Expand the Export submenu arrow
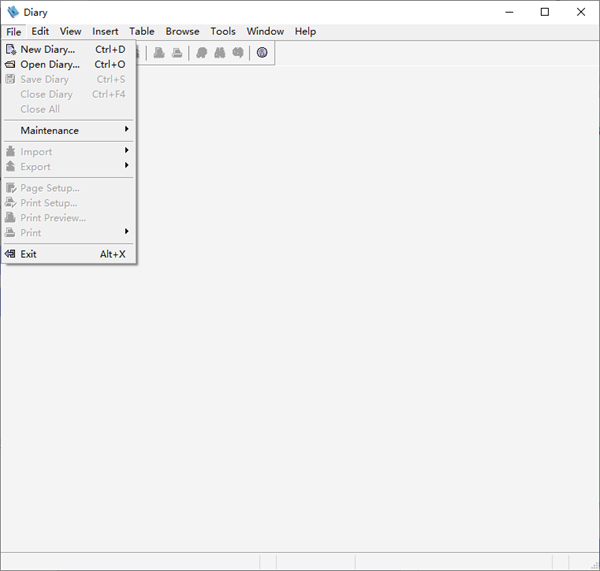Screen dimensions: 600x571 pos(126,166)
